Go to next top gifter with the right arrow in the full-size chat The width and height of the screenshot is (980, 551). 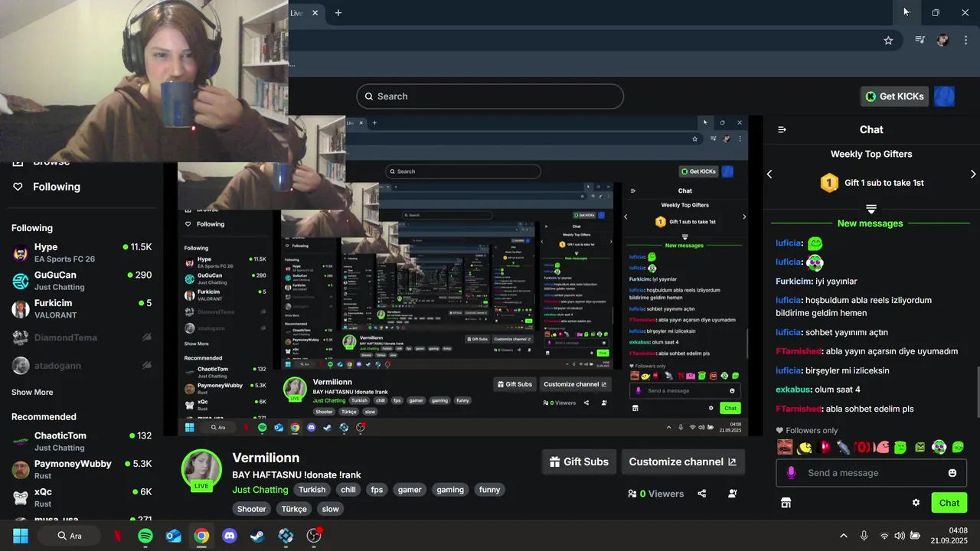click(973, 174)
